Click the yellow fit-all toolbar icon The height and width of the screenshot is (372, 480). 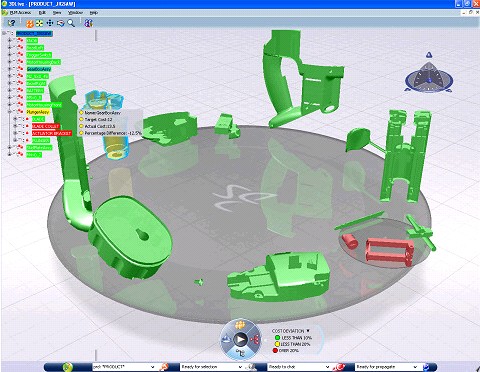tap(40, 23)
